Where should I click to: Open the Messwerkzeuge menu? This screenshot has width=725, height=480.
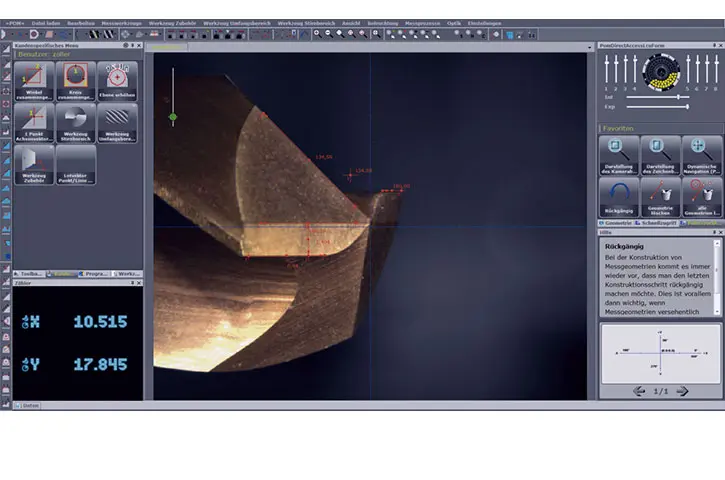[x=121, y=22]
